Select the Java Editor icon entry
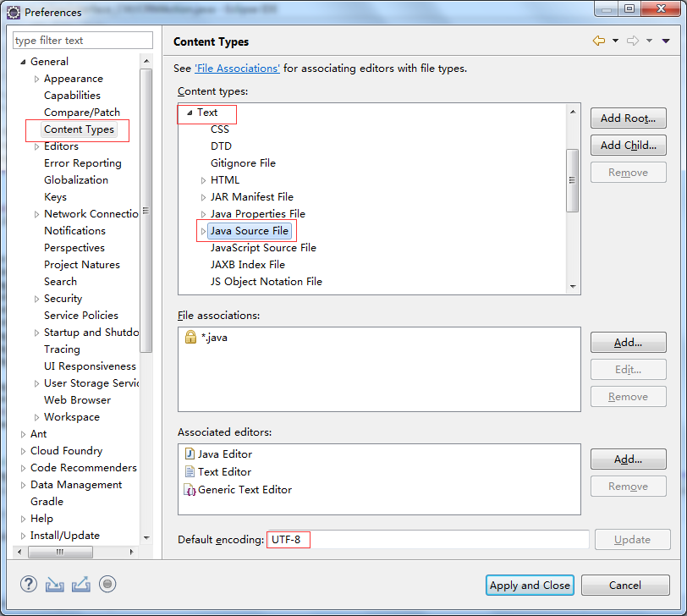 tap(190, 454)
